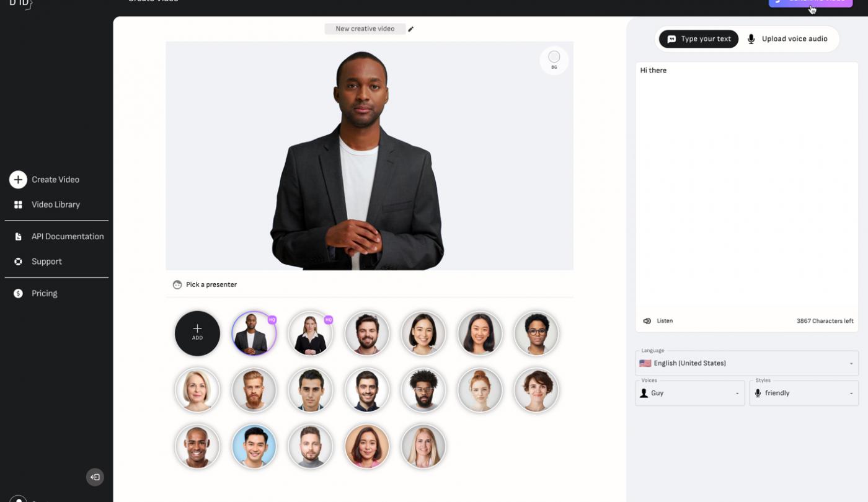Viewport: 868px width, 502px height.
Task: Expand the Language dropdown
Action: pos(746,363)
